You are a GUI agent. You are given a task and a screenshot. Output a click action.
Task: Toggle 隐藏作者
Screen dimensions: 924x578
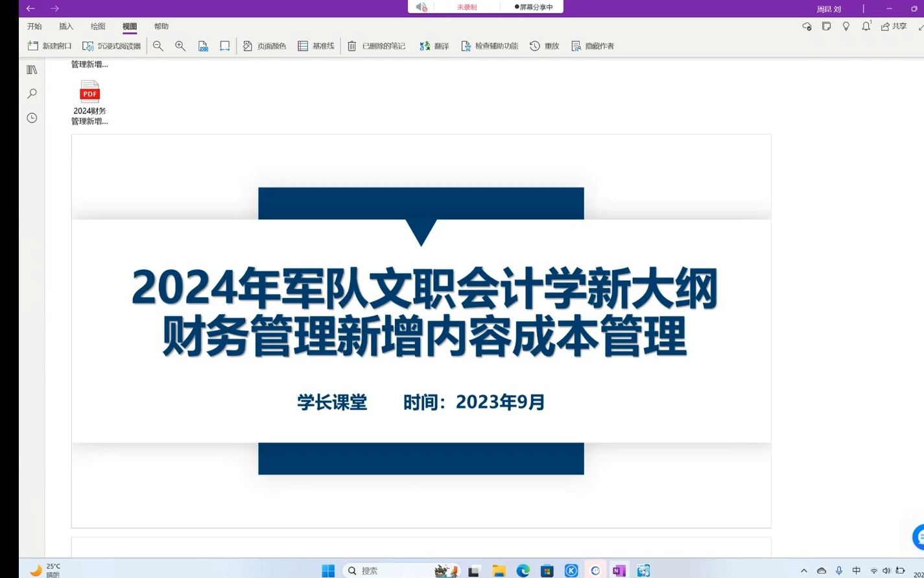(x=593, y=46)
